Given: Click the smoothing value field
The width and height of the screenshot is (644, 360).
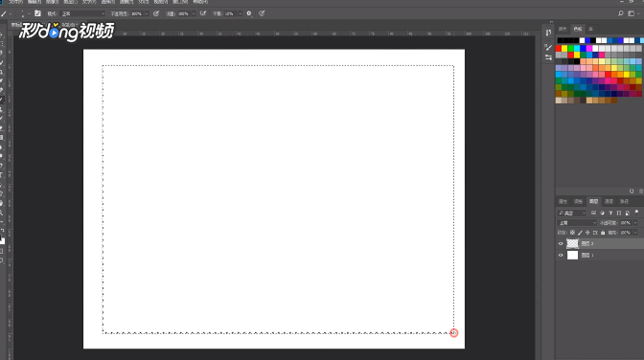Looking at the screenshot, I should [230, 14].
